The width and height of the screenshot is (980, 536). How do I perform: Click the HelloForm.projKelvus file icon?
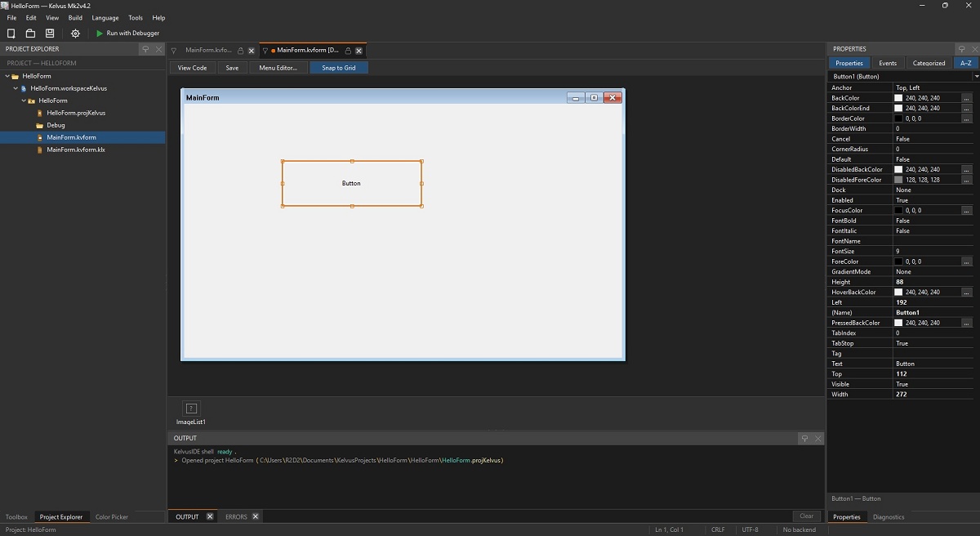pyautogui.click(x=39, y=113)
